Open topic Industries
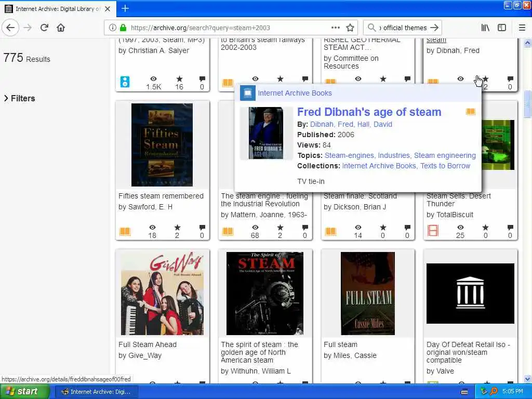 click(394, 155)
